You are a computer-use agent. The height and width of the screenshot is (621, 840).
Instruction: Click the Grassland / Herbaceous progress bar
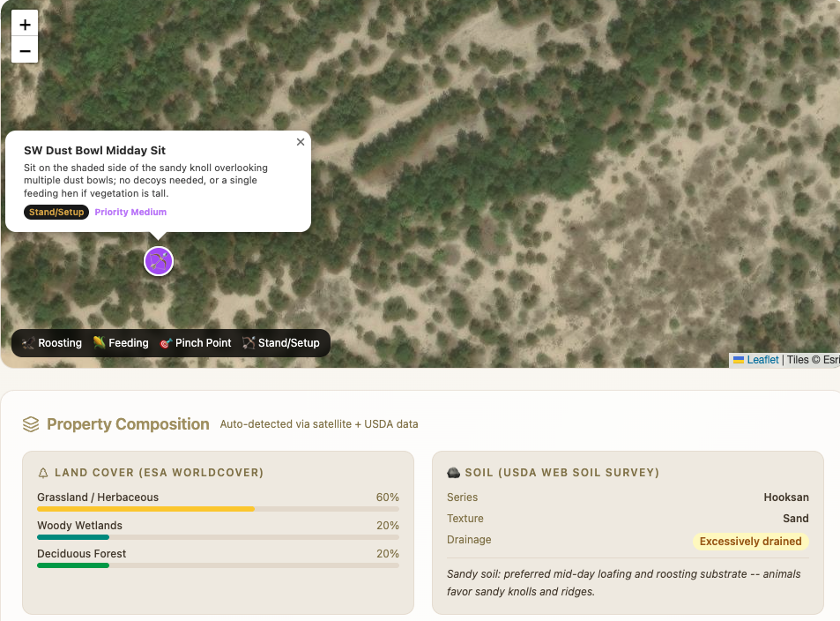tap(218, 509)
